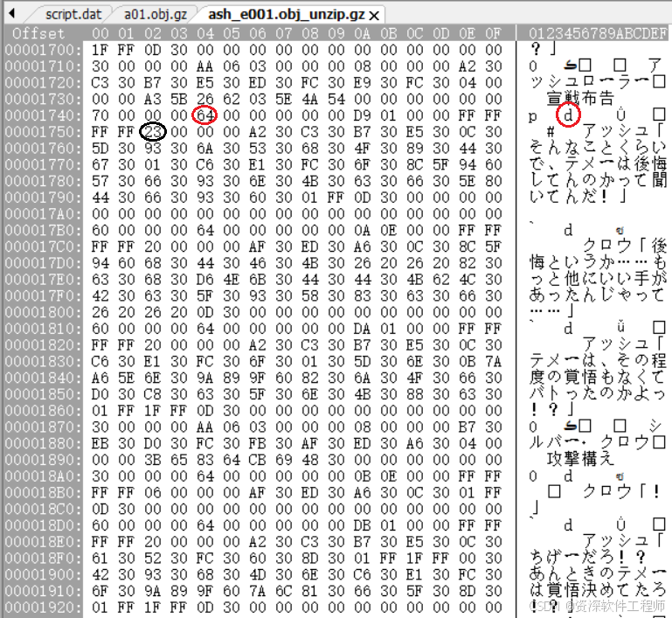Click byte EB at start of row 00001880
The image size is (672, 618).
(100, 443)
